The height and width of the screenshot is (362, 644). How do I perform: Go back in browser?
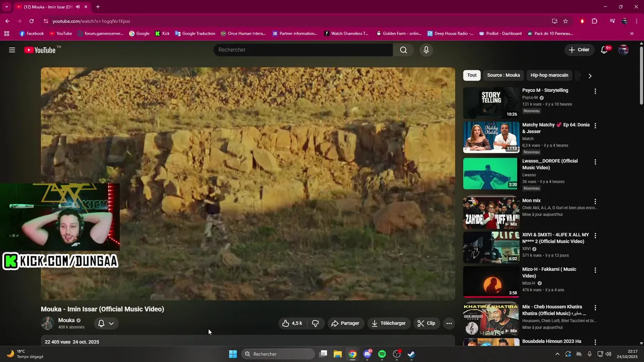pos(7,21)
